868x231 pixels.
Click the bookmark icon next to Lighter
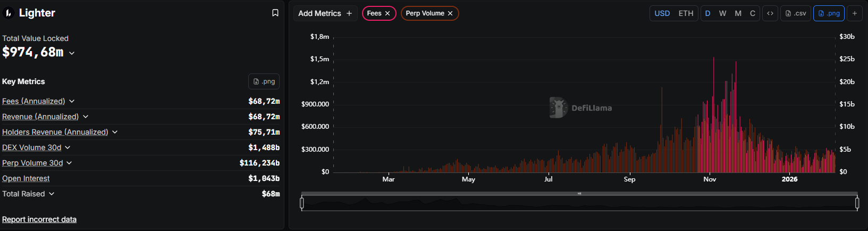[275, 13]
